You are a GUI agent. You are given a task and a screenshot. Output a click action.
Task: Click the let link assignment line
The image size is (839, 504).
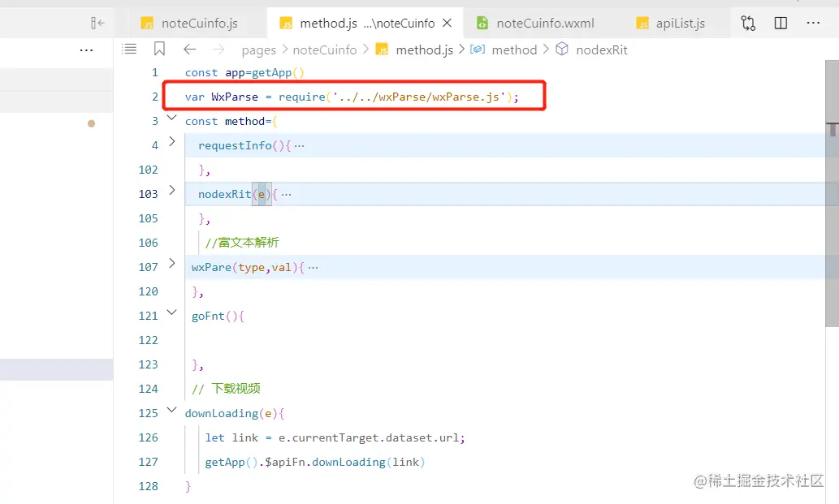335,437
